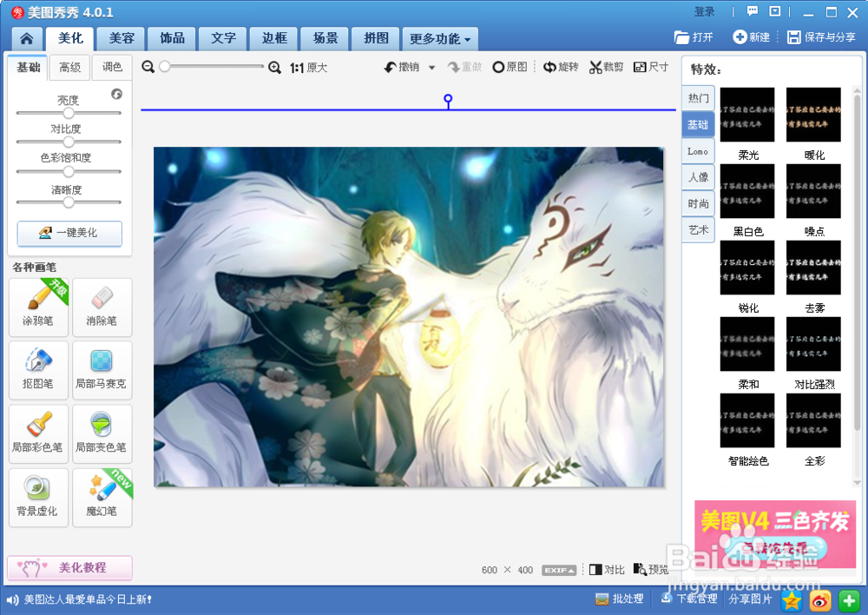Click the 亮度 brightness slider handle
The width and height of the screenshot is (868, 615).
69,113
